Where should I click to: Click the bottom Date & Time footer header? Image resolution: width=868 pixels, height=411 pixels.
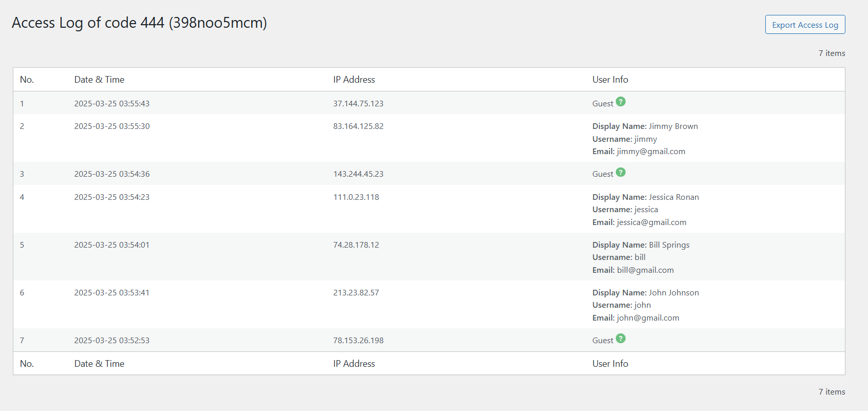tap(99, 364)
